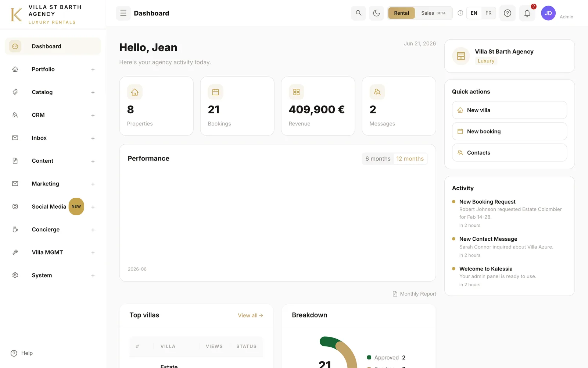Open Catalog menu item

pyautogui.click(x=53, y=92)
